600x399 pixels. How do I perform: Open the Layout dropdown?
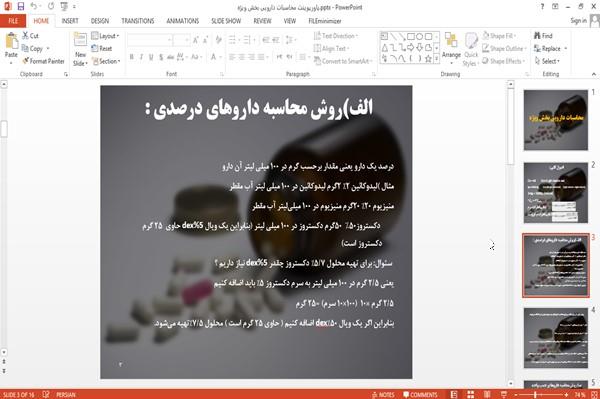(105, 36)
